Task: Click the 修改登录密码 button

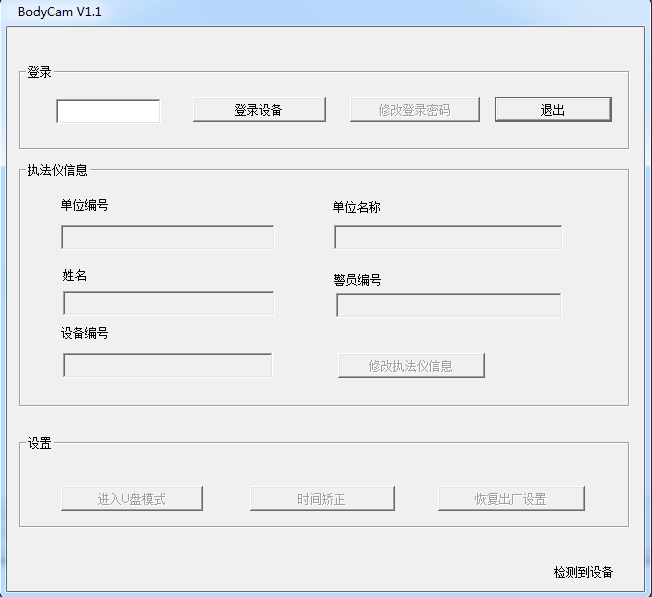Action: click(x=414, y=110)
